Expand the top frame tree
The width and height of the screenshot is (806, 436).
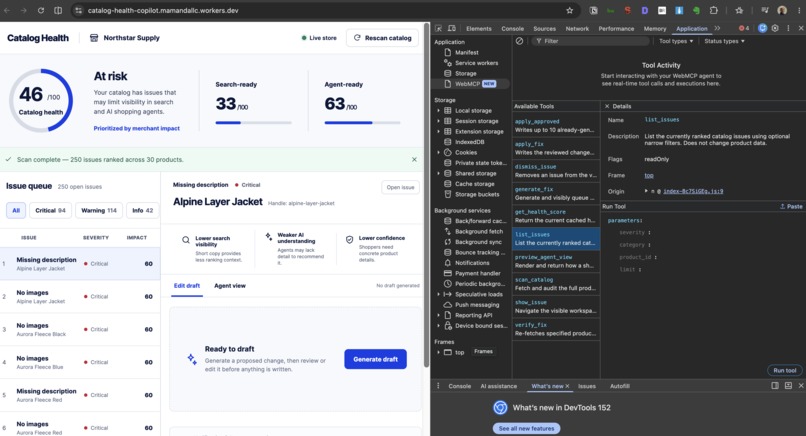(x=438, y=352)
